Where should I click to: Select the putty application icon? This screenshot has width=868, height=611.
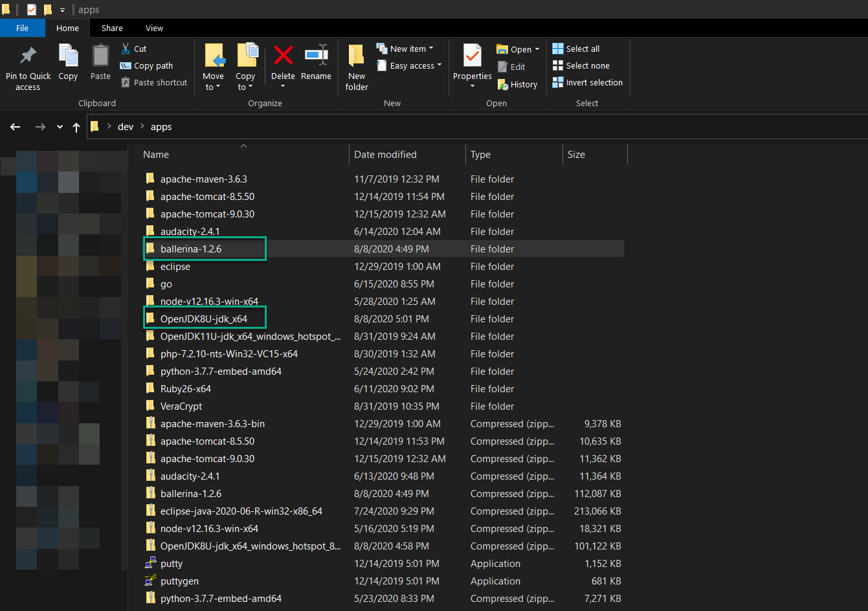coord(150,563)
